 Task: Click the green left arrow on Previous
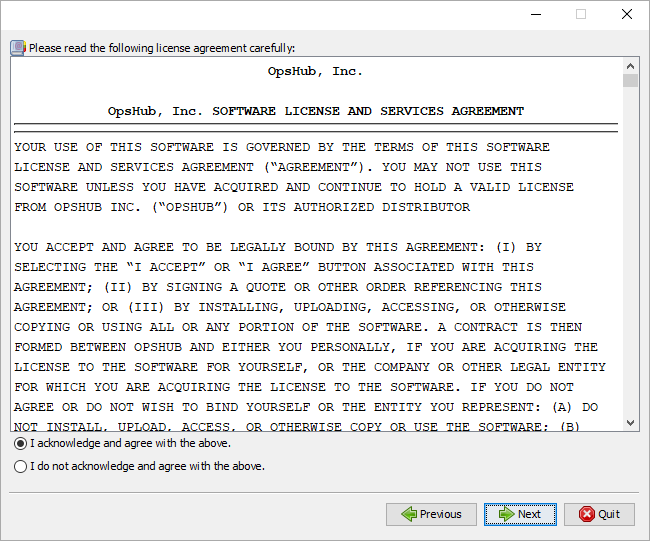408,514
